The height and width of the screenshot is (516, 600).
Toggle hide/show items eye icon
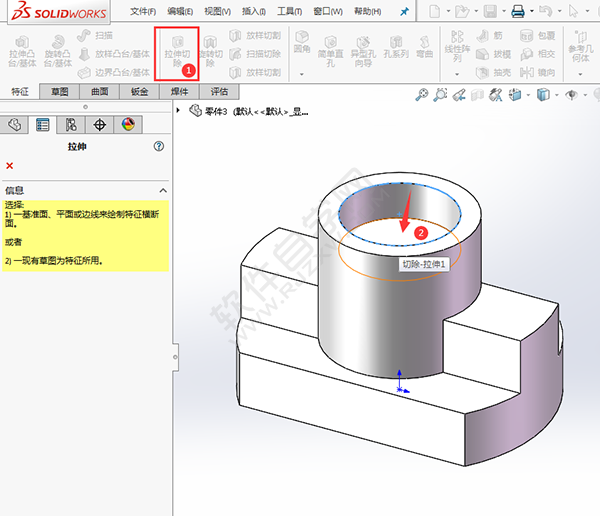coord(571,95)
